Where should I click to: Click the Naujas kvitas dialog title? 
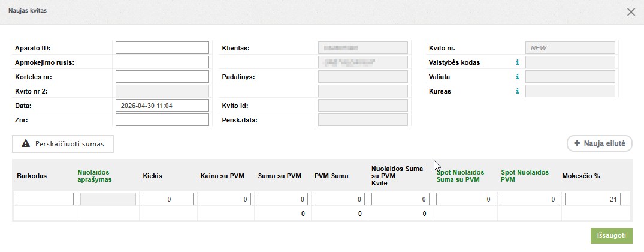28,11
